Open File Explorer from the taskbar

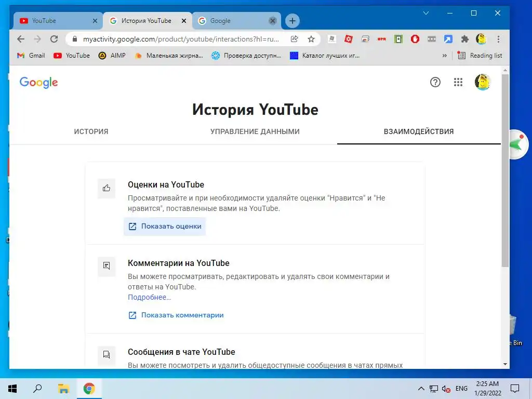63,389
